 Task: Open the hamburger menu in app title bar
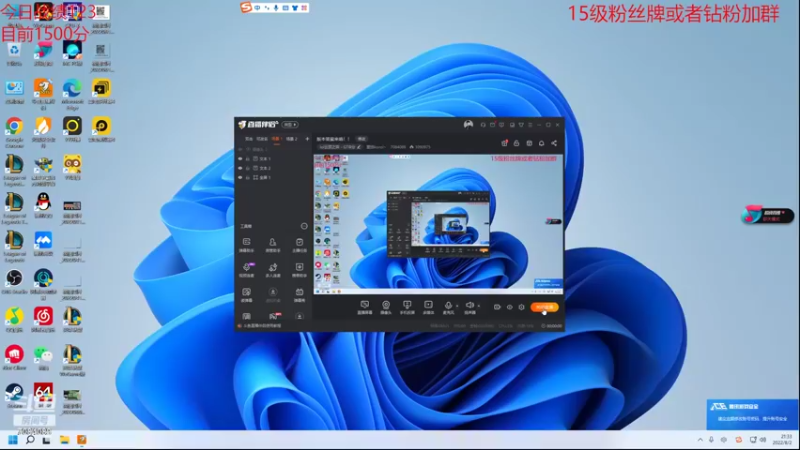[530, 124]
